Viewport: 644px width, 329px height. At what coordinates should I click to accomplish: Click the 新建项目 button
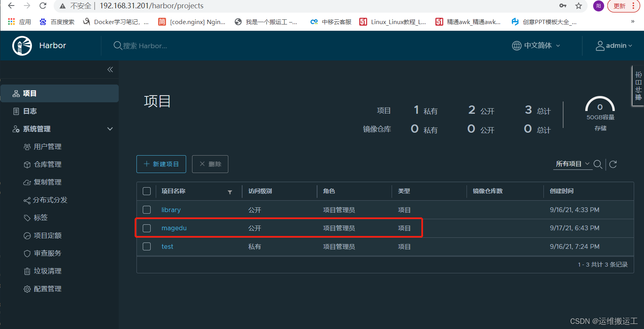point(161,164)
